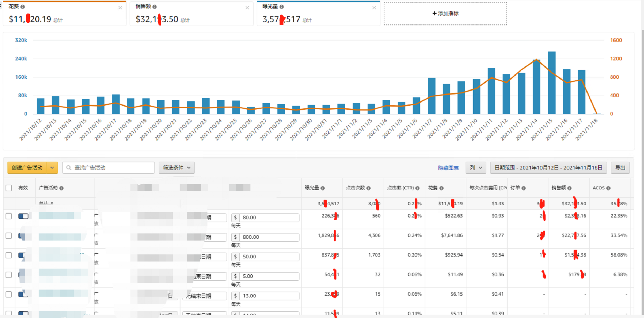Show info for the 点击次数 column header
This screenshot has width=644, height=318.
coord(368,188)
